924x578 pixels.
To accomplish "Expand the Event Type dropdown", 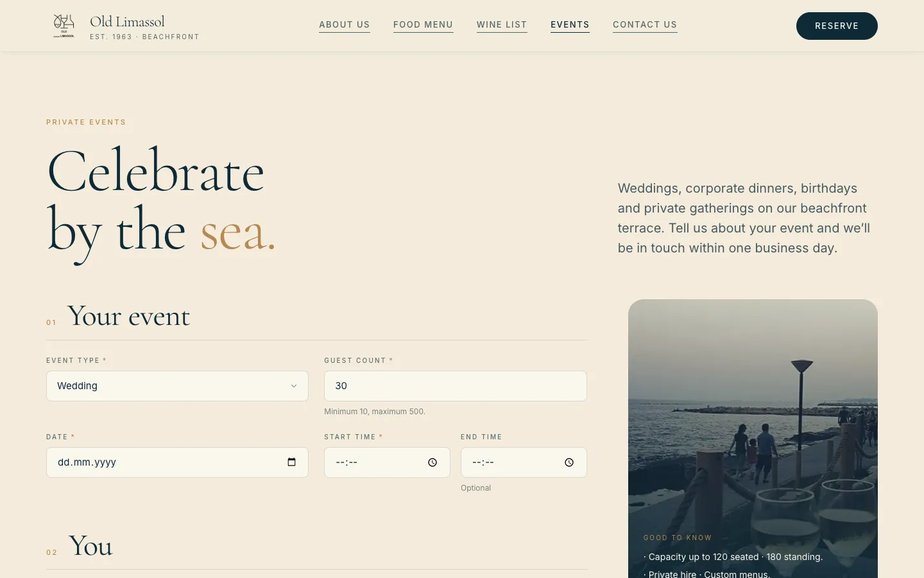I will 177,386.
